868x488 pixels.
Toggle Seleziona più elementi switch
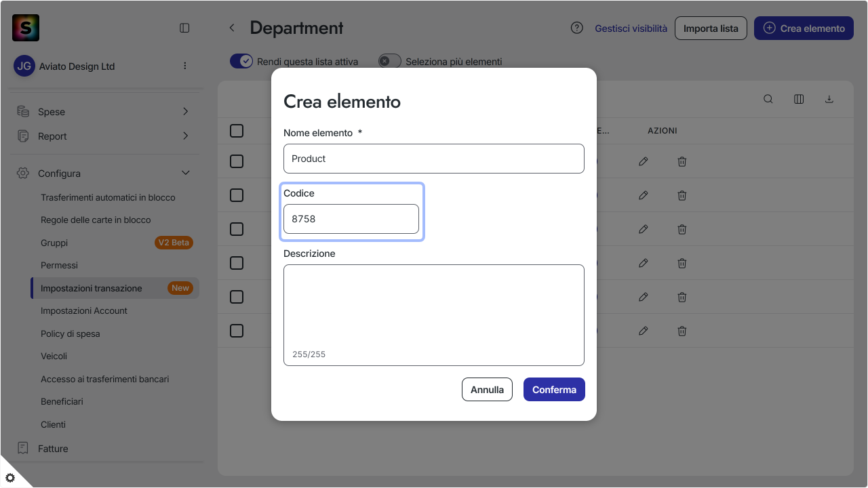[390, 61]
